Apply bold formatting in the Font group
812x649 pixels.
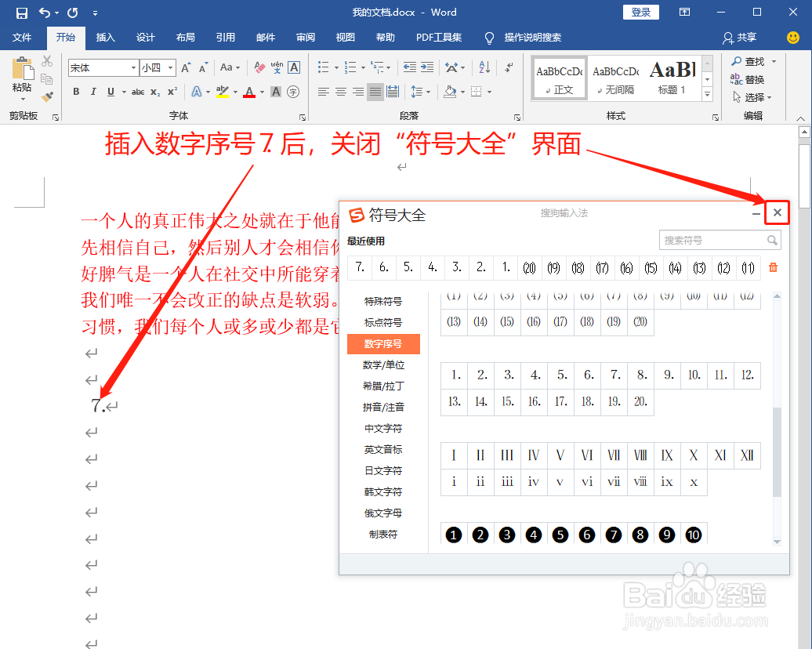pyautogui.click(x=76, y=92)
